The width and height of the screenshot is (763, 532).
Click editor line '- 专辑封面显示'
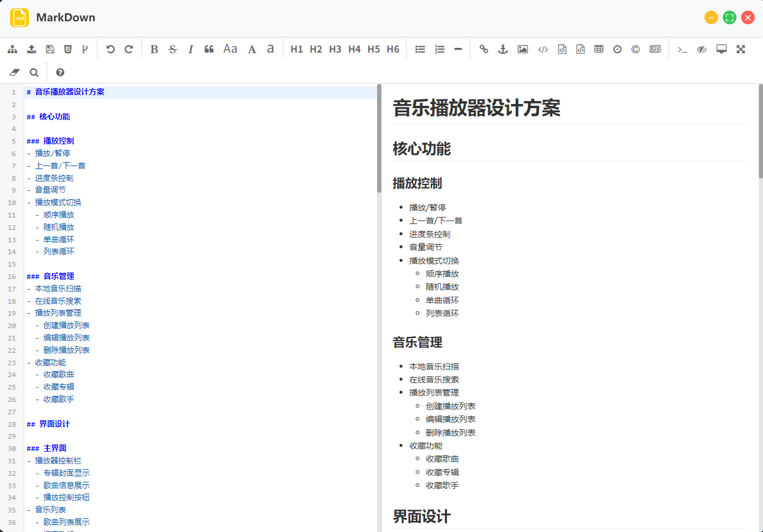tap(63, 473)
